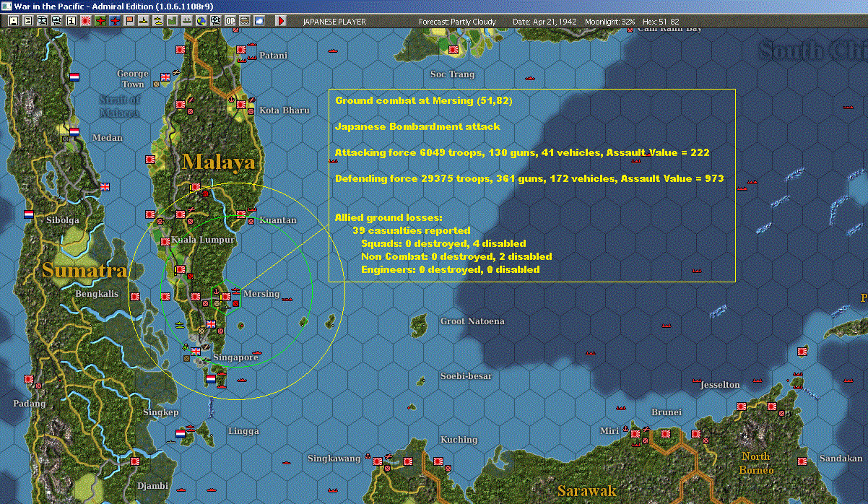Select Japanese flag base at Miri
The image size is (868, 504).
click(x=635, y=434)
